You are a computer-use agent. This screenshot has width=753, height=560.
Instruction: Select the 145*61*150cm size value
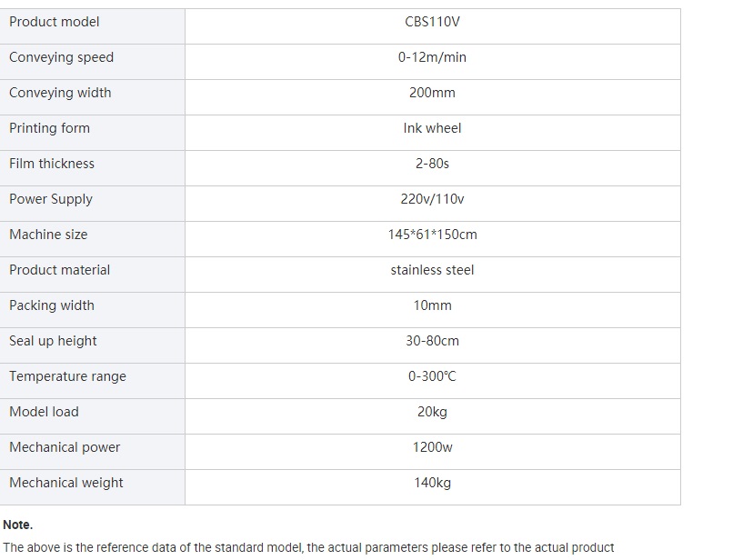pyautogui.click(x=432, y=235)
